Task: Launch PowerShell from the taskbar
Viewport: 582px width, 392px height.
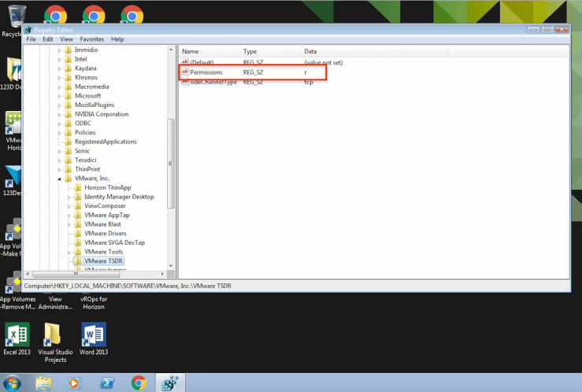Action: [x=107, y=383]
